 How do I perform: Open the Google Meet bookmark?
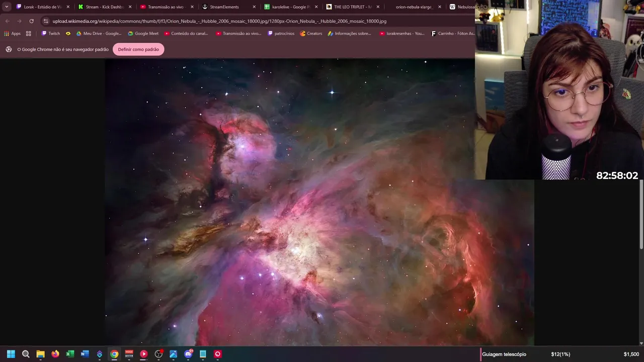click(x=143, y=34)
